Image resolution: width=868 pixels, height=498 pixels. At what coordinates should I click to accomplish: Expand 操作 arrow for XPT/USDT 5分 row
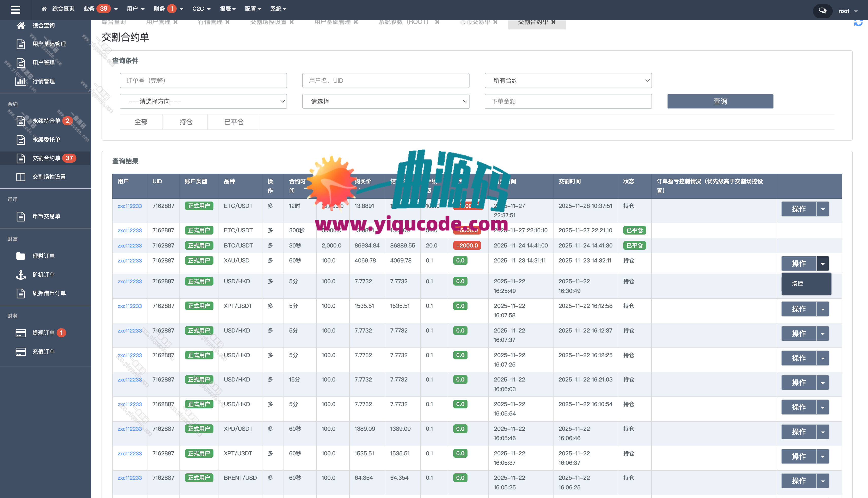(x=823, y=309)
